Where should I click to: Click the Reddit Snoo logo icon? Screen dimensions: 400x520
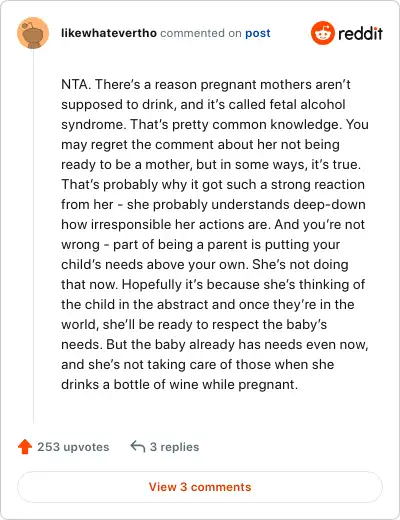(x=322, y=33)
